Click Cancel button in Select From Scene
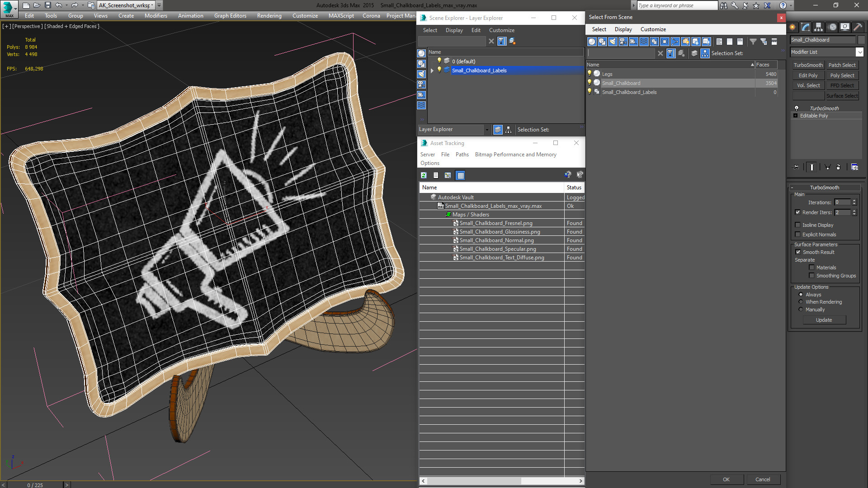 pyautogui.click(x=763, y=479)
